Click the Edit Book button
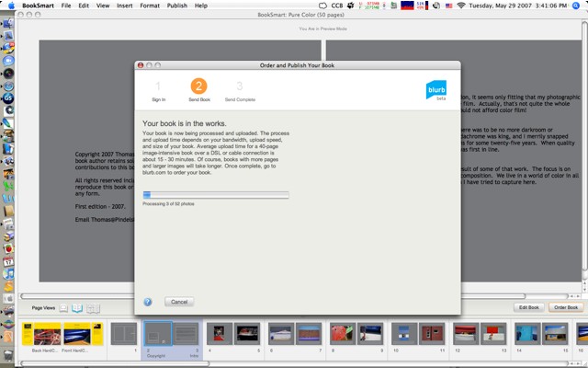Image resolution: width=588 pixels, height=368 pixels. [x=529, y=307]
